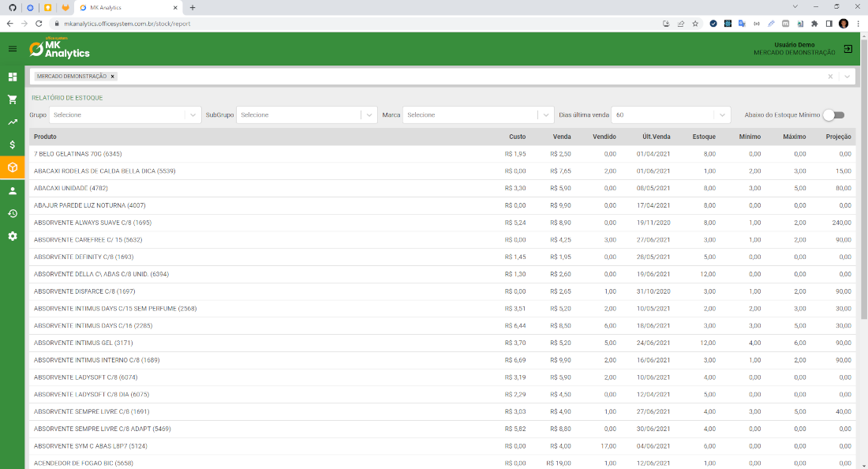Open the dashboard grid icon
The width and height of the screenshot is (868, 469).
tap(12, 77)
